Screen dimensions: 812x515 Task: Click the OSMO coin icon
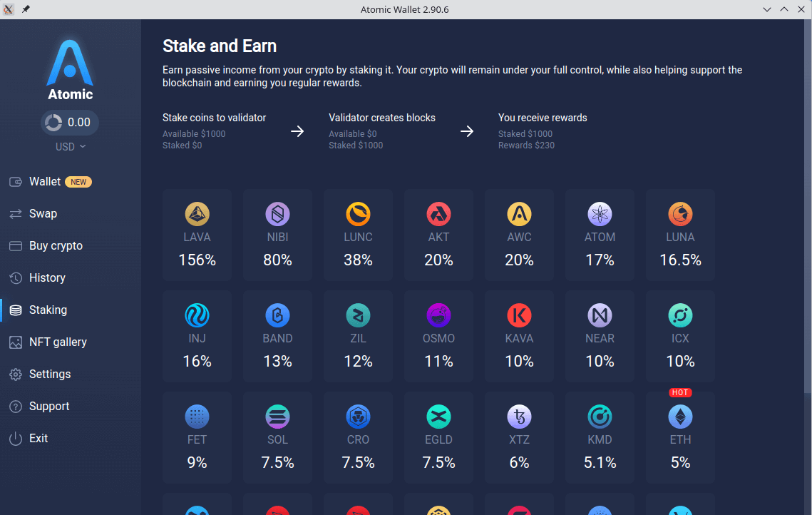438,315
